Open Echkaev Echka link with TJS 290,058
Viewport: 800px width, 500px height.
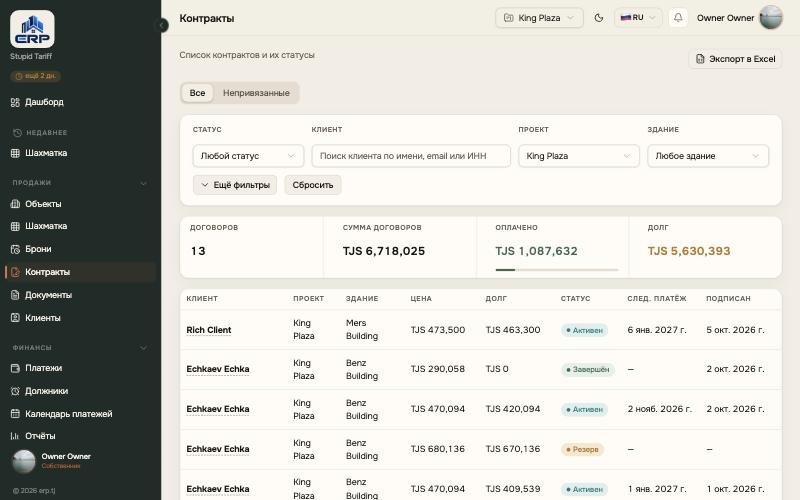click(218, 369)
